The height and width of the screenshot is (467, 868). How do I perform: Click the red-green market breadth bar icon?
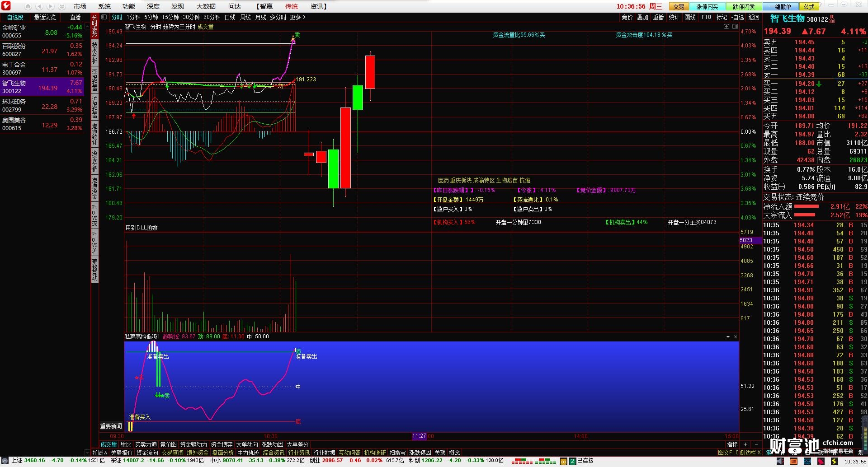(534, 461)
